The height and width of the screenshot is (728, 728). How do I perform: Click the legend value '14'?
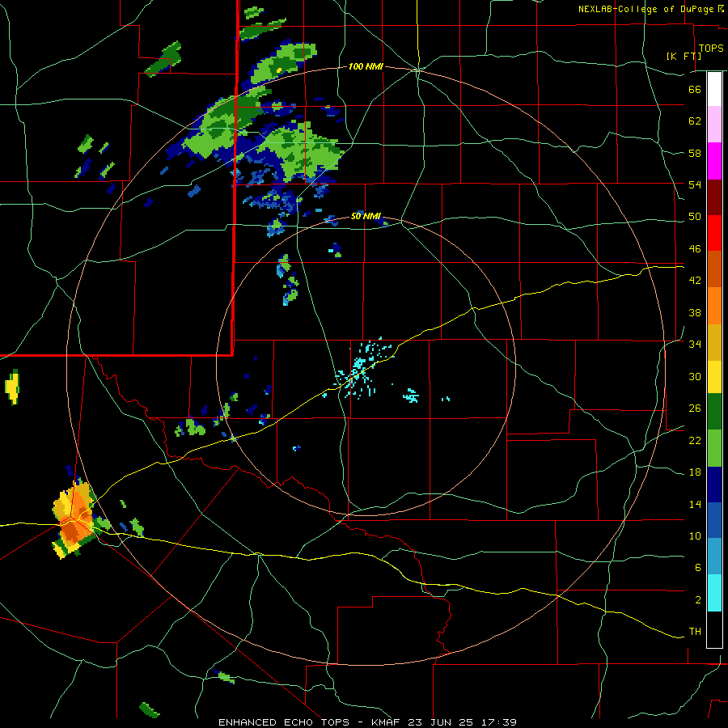[x=695, y=504]
